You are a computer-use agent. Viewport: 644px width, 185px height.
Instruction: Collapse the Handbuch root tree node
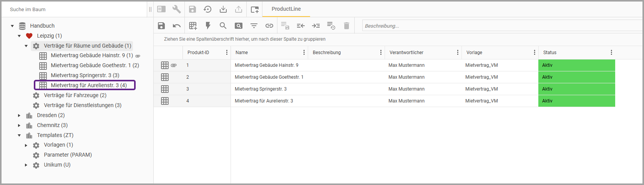click(x=12, y=26)
